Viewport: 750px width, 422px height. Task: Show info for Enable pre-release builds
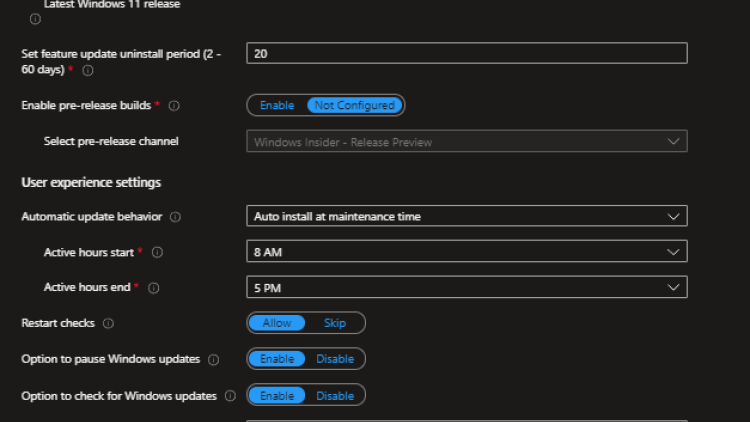[x=173, y=105]
